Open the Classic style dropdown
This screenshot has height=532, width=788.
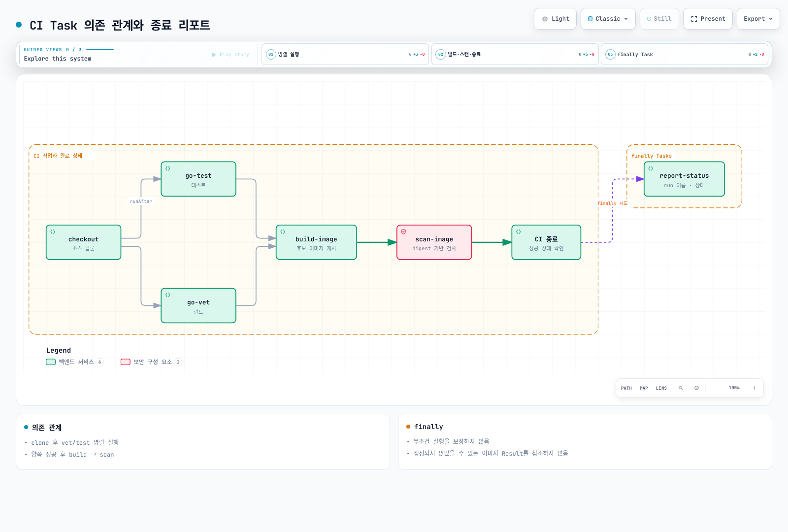tap(608, 19)
